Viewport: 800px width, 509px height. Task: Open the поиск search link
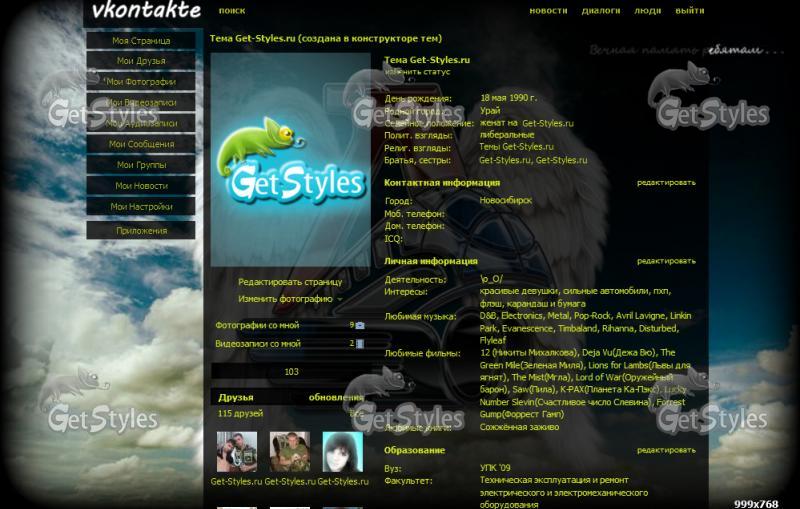[232, 11]
